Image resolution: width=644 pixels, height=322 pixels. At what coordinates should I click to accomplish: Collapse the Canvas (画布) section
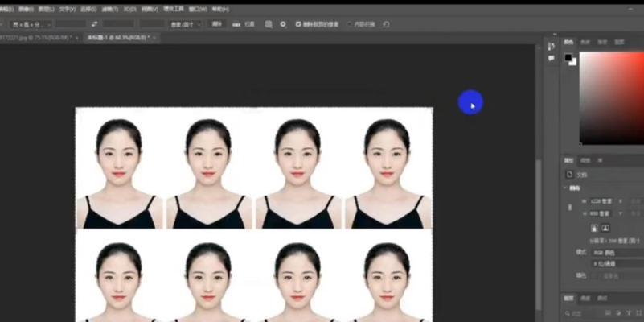pyautogui.click(x=565, y=188)
